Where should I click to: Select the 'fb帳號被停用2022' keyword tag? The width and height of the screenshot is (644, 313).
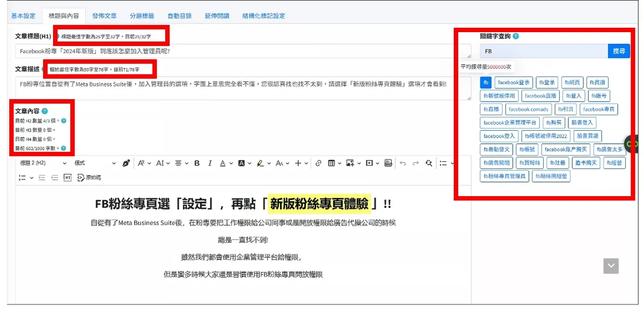click(546, 136)
